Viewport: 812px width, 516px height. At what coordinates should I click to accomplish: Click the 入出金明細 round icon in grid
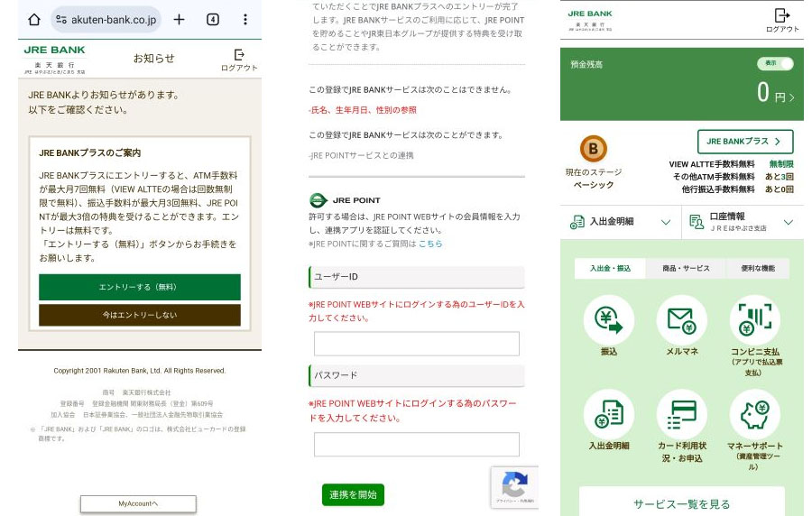coord(609,415)
